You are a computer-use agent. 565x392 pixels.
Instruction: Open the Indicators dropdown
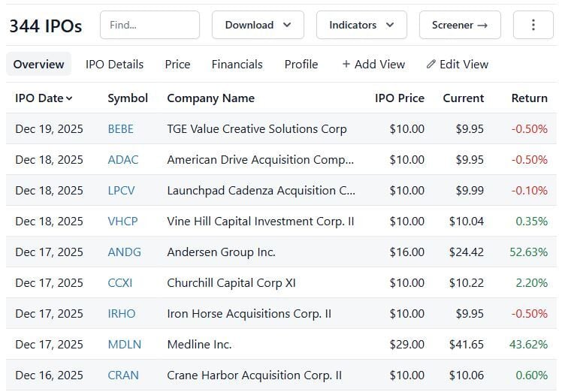point(361,25)
